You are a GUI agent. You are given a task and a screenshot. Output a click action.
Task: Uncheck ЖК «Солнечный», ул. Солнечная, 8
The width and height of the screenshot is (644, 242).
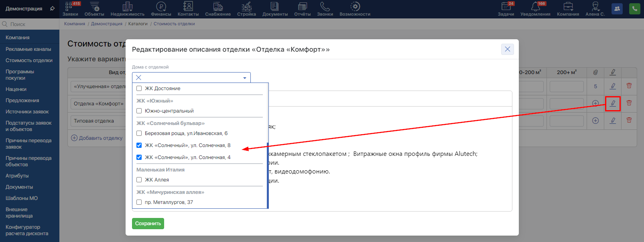click(x=139, y=145)
